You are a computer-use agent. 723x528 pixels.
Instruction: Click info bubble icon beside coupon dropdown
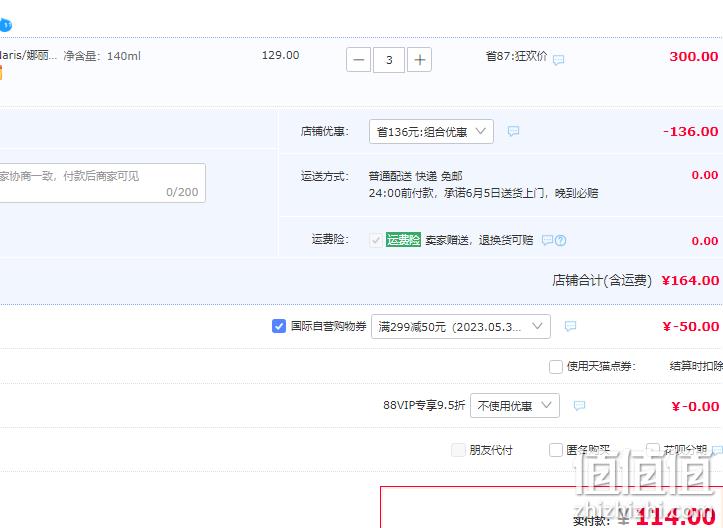coord(570,326)
